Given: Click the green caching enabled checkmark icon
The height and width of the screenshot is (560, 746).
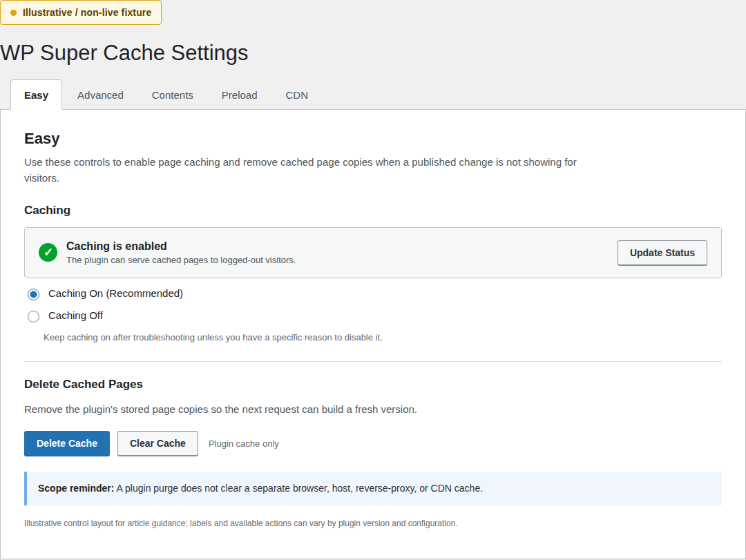Looking at the screenshot, I should pos(48,253).
